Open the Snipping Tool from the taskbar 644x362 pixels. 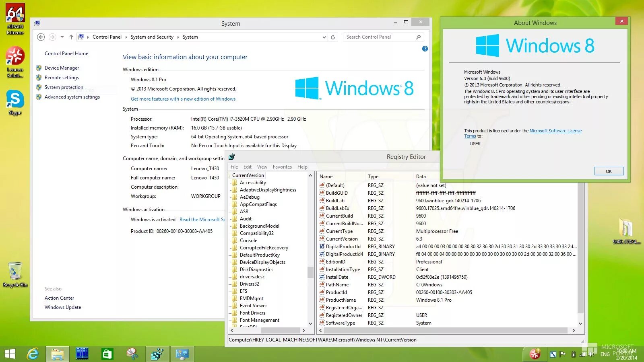pyautogui.click(x=132, y=354)
